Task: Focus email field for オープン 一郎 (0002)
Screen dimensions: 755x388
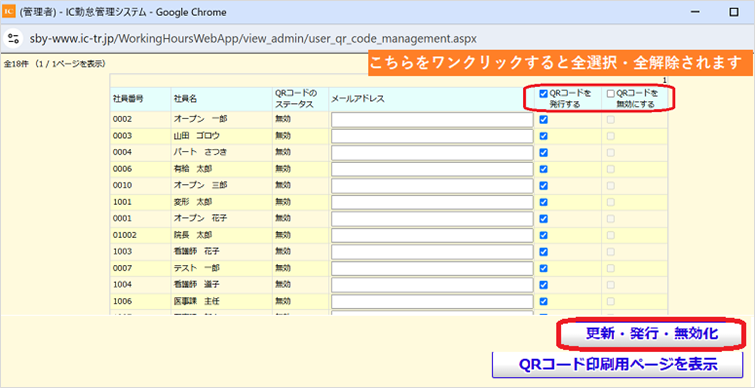Action: click(432, 120)
